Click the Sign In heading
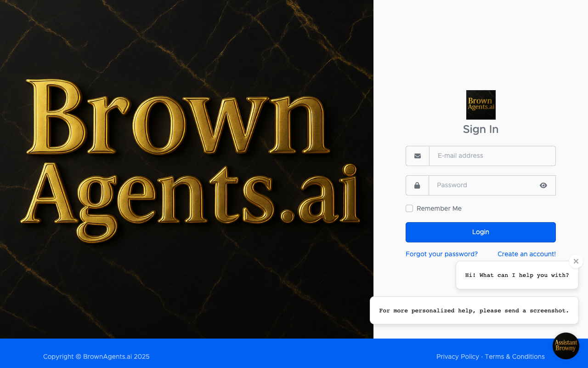588x368 pixels. click(481, 129)
